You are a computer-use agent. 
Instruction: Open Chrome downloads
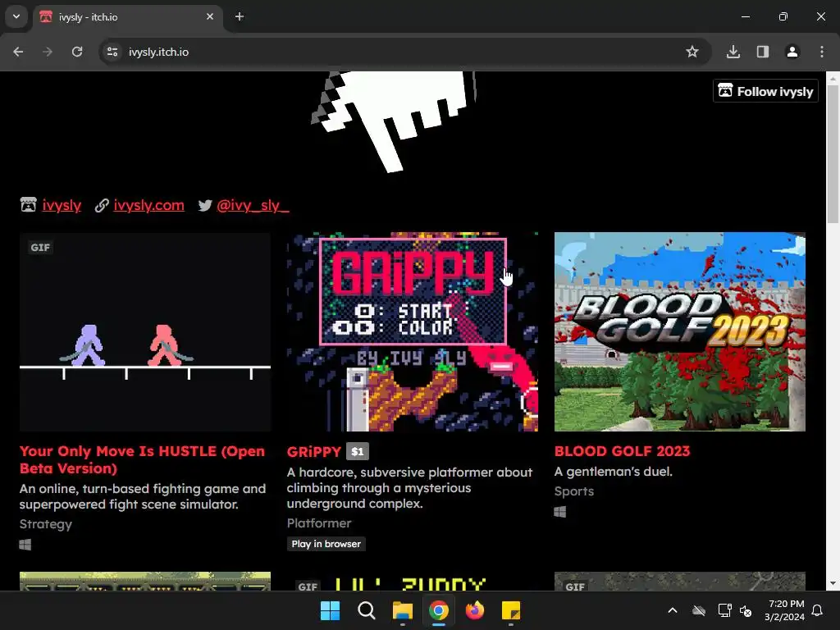(x=733, y=52)
